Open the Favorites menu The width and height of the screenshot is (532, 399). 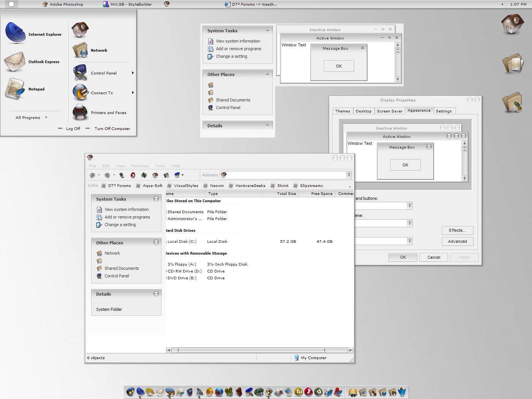pyautogui.click(x=140, y=166)
